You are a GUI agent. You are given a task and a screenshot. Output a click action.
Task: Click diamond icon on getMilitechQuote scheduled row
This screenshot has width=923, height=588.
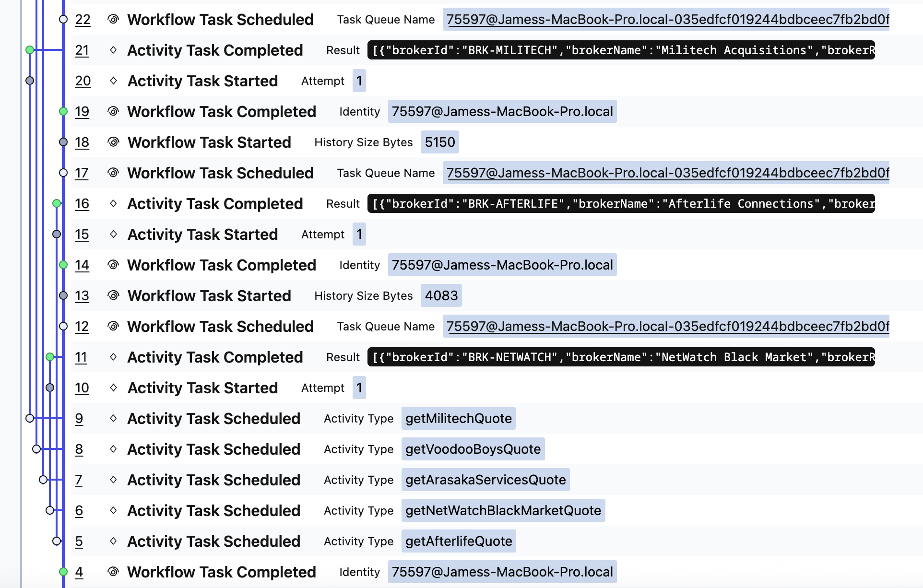click(x=113, y=418)
